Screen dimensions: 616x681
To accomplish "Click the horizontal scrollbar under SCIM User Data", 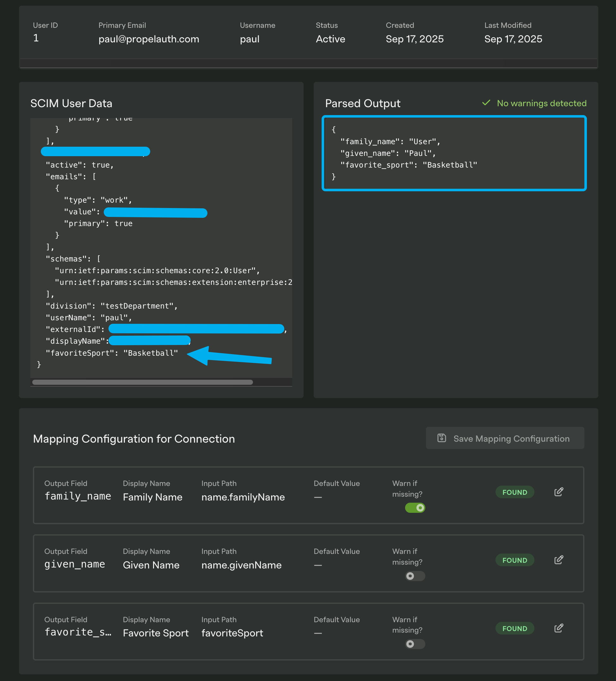I will point(143,382).
